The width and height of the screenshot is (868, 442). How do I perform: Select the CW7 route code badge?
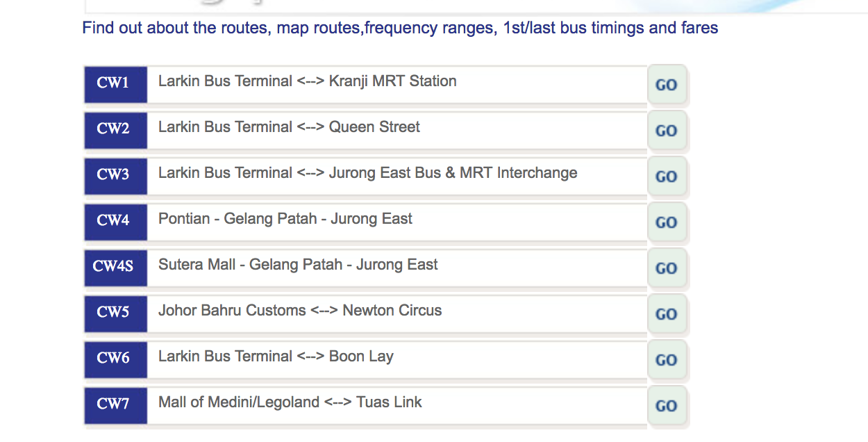click(x=115, y=404)
